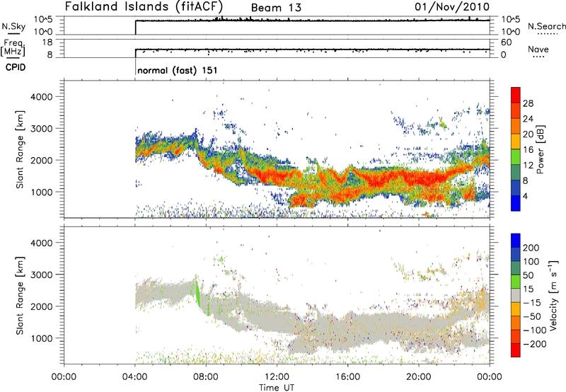Click the "18" tick on the frequency axis
566x392 pixels.
point(47,42)
